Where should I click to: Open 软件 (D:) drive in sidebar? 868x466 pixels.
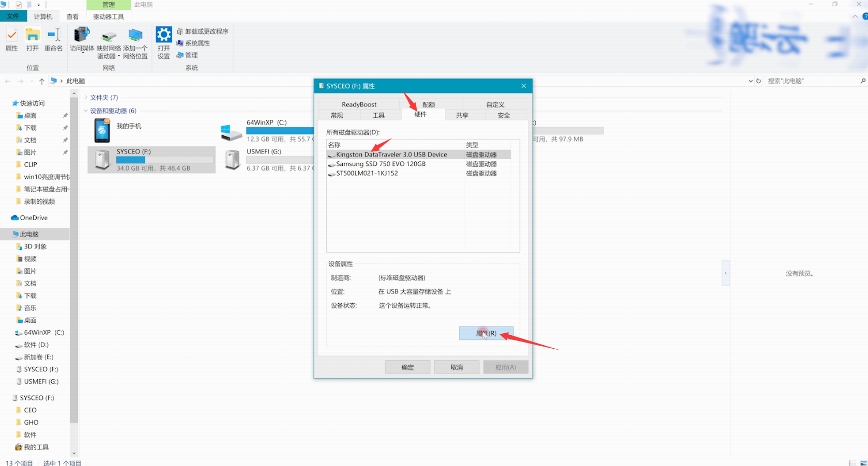pyautogui.click(x=36, y=345)
